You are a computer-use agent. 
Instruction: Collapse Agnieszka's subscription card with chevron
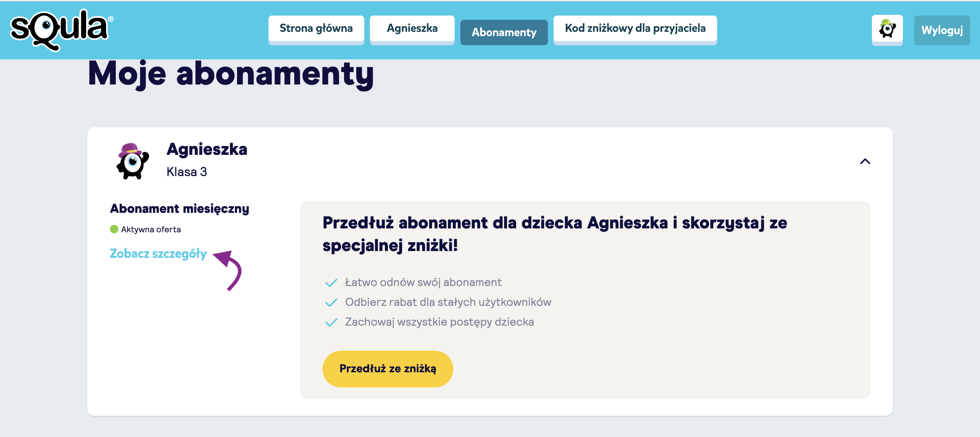click(x=865, y=162)
